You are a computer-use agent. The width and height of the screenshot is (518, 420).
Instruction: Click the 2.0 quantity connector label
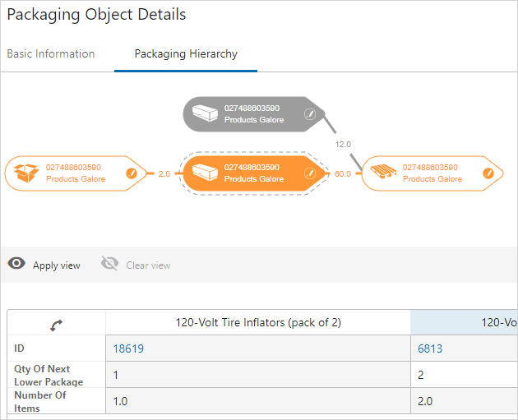(x=164, y=173)
